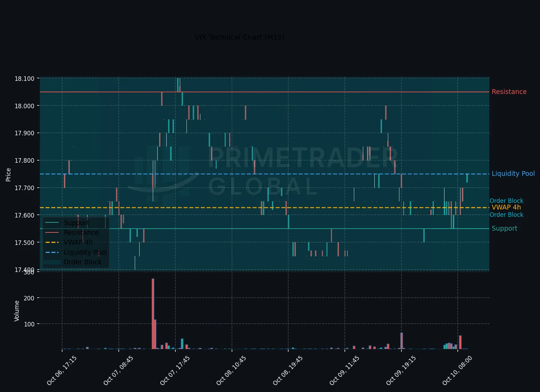Click the tallest red volume bar

[153, 314]
